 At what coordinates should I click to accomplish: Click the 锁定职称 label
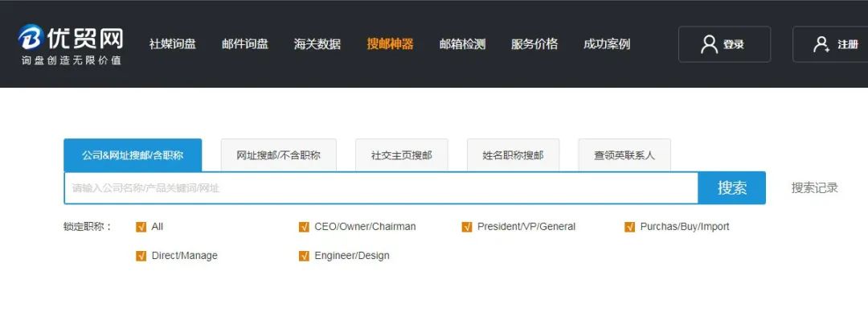click(88, 227)
